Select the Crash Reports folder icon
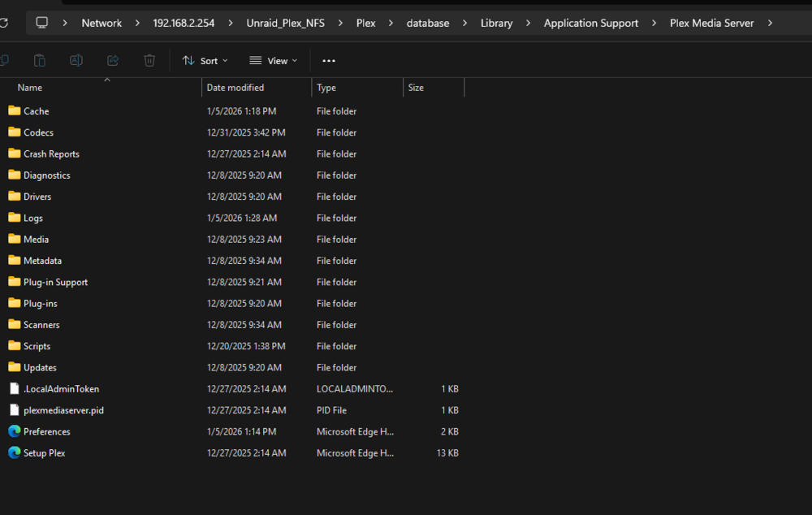812x515 pixels. tap(15, 154)
